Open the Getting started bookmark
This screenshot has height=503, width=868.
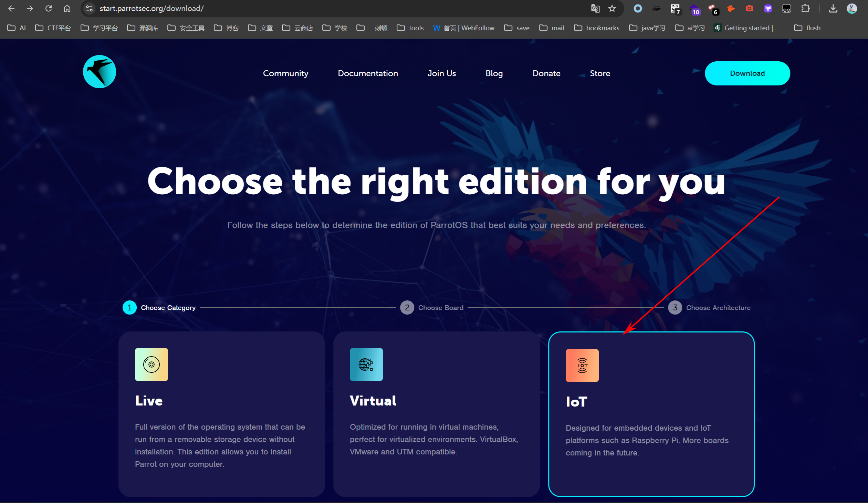pos(746,28)
